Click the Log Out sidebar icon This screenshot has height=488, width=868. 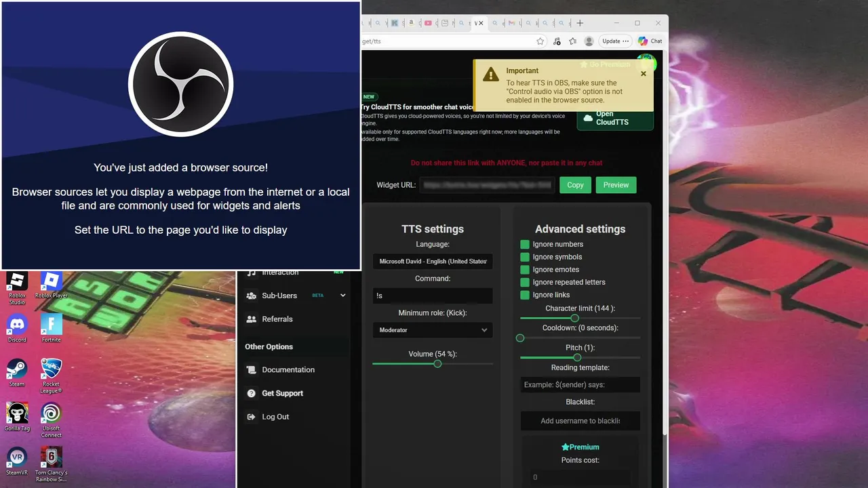pyautogui.click(x=252, y=417)
